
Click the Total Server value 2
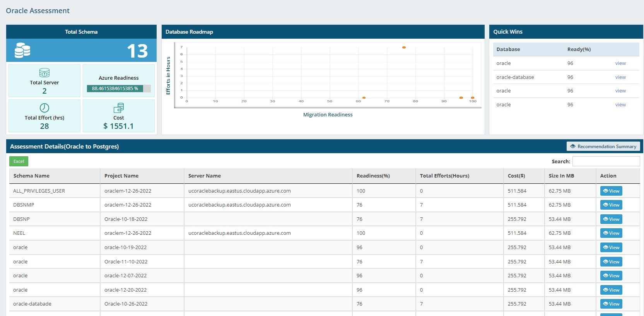click(44, 91)
